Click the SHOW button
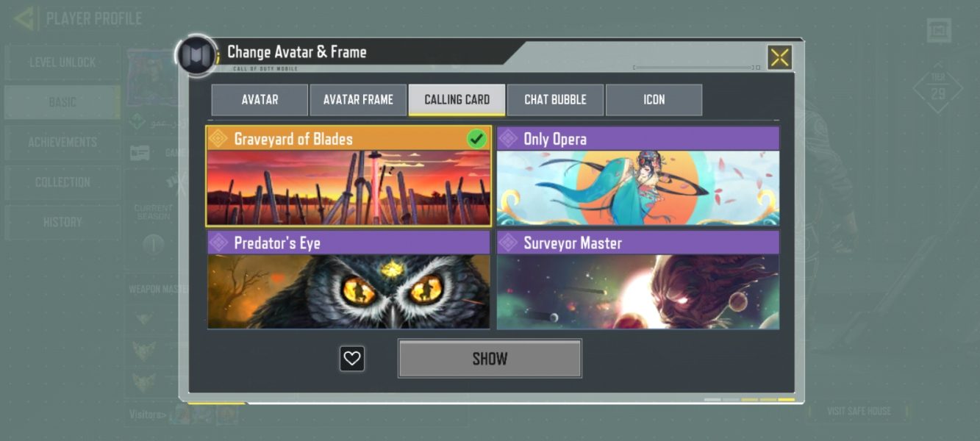Viewport: 980px width, 441px height. pyautogui.click(x=490, y=359)
